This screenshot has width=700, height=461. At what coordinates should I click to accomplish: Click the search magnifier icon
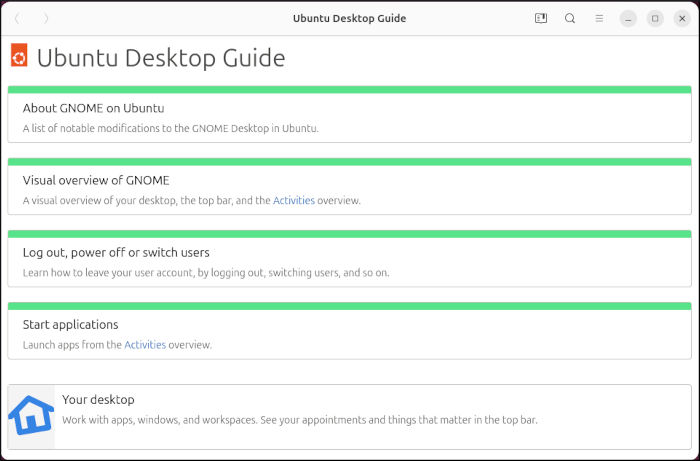pos(570,18)
